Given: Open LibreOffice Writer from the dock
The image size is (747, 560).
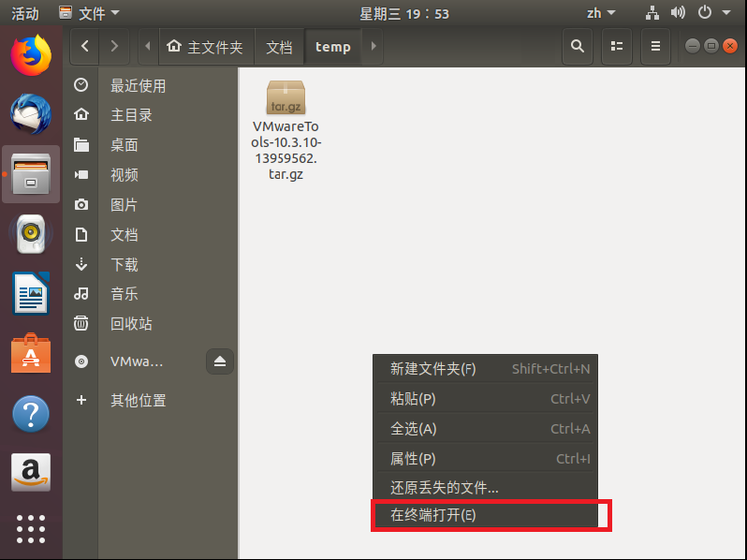Looking at the screenshot, I should (31, 294).
